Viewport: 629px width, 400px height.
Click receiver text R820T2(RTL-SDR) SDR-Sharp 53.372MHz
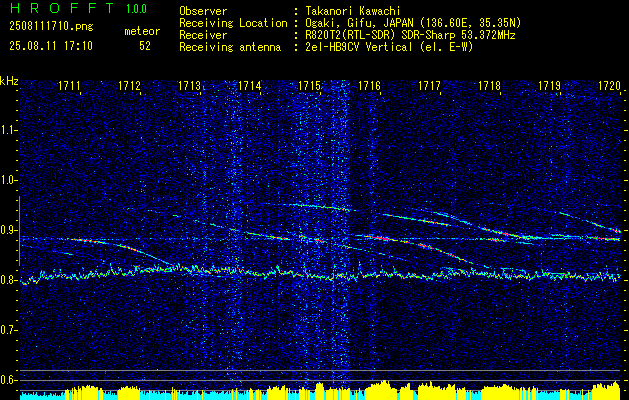(410, 35)
